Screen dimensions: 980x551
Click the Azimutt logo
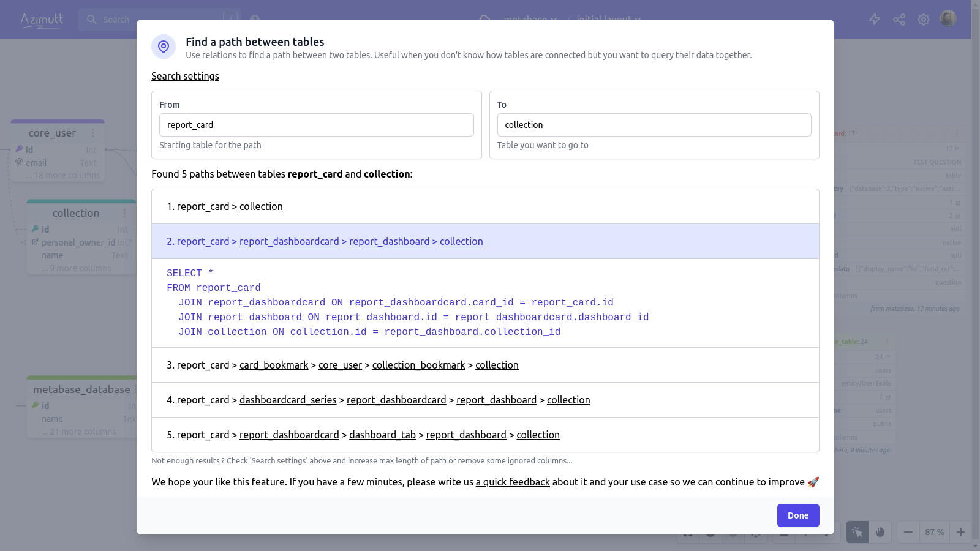tap(42, 20)
